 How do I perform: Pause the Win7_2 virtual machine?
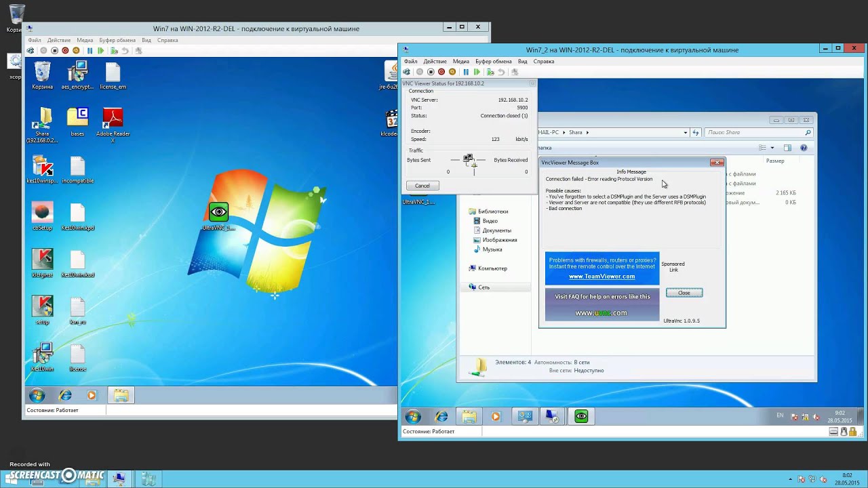point(466,72)
